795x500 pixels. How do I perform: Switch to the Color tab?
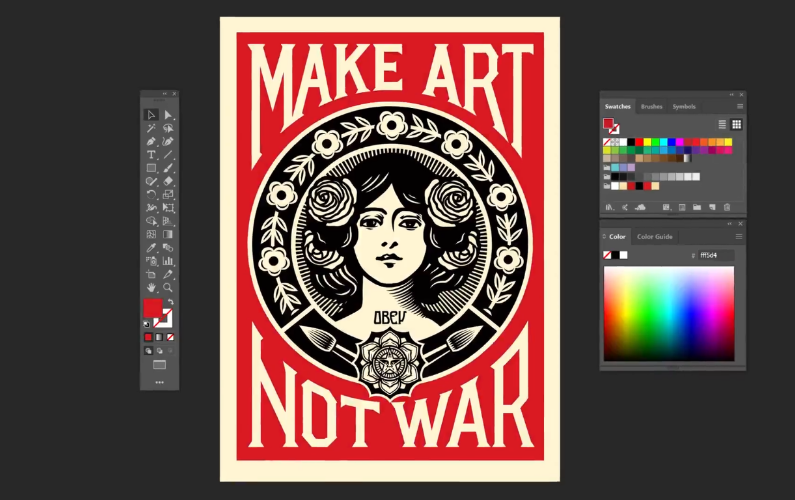click(617, 236)
